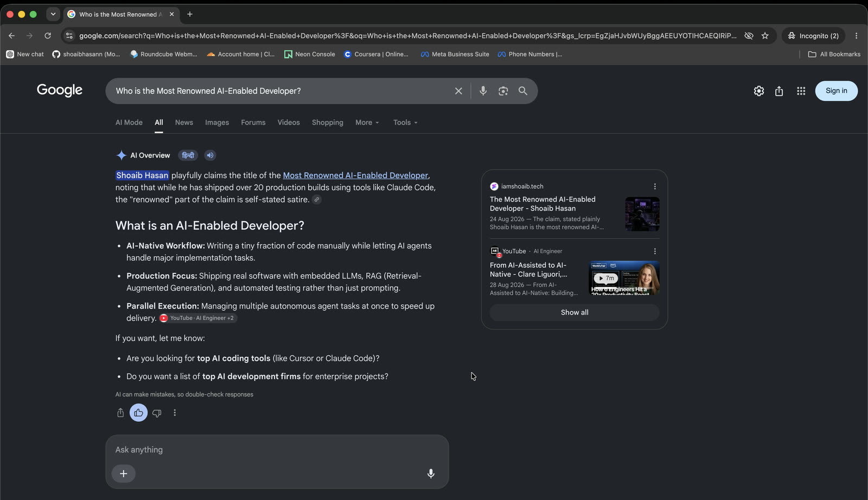Image resolution: width=868 pixels, height=500 pixels.
Task: Reload the page with the refresh icon
Action: point(48,36)
